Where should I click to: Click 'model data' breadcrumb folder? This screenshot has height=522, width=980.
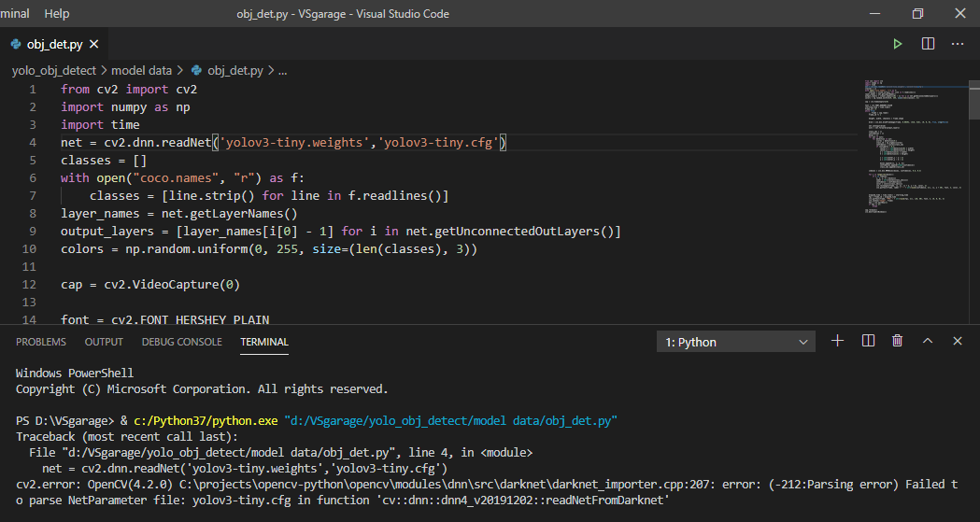141,71
